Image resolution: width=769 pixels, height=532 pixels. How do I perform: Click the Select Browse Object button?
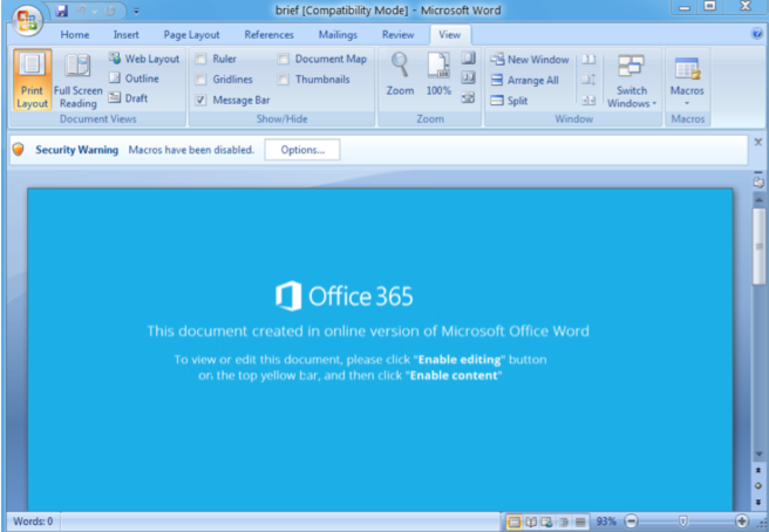point(759,486)
